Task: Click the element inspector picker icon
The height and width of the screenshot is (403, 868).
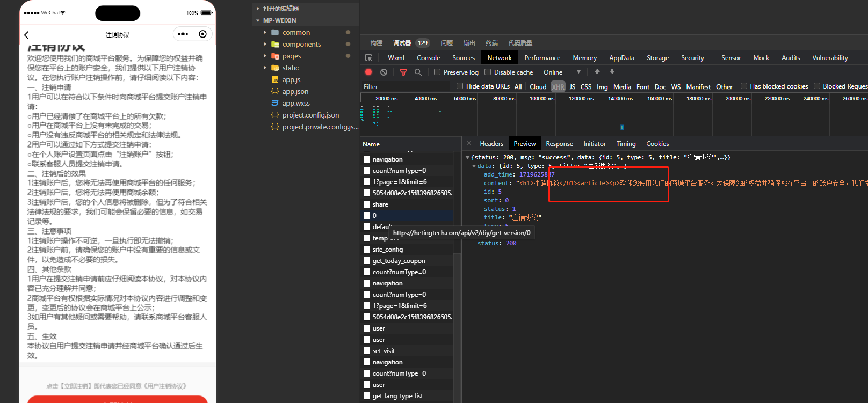Action: coord(368,58)
